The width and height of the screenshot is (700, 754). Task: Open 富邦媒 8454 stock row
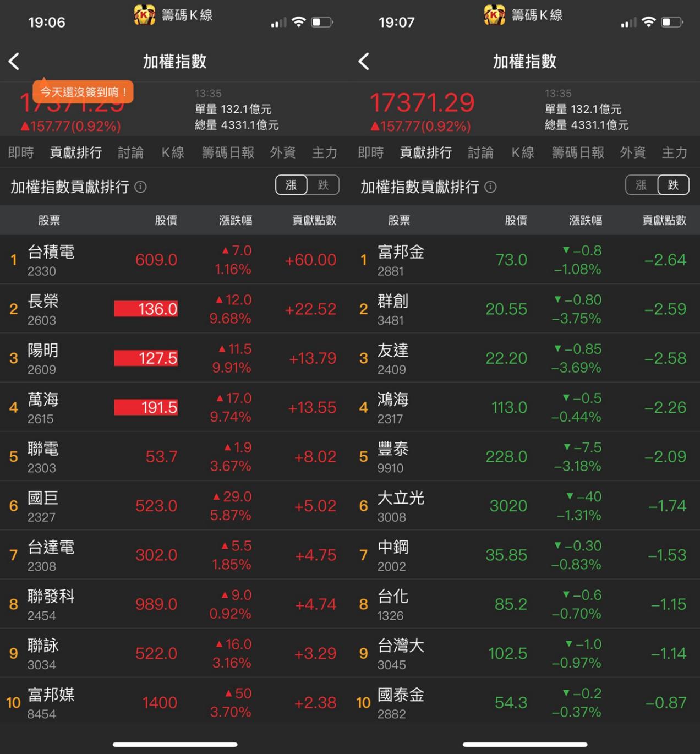point(175,702)
